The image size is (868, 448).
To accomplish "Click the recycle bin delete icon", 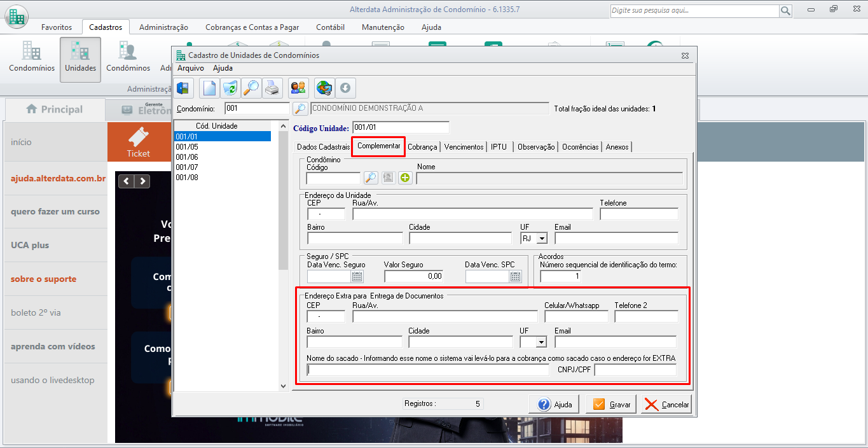I will tap(230, 88).
